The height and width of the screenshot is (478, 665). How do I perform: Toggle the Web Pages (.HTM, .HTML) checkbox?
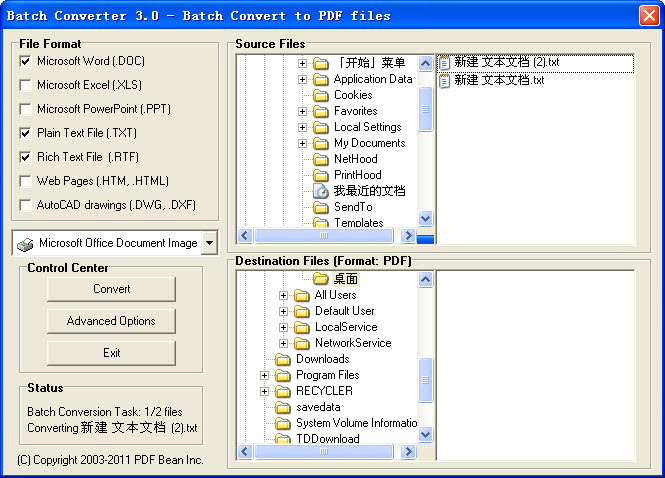(25, 181)
